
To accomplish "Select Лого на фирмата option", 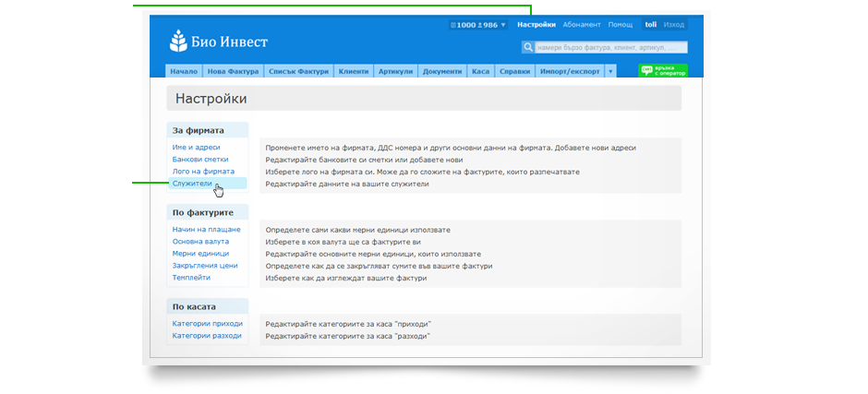I will 203,172.
